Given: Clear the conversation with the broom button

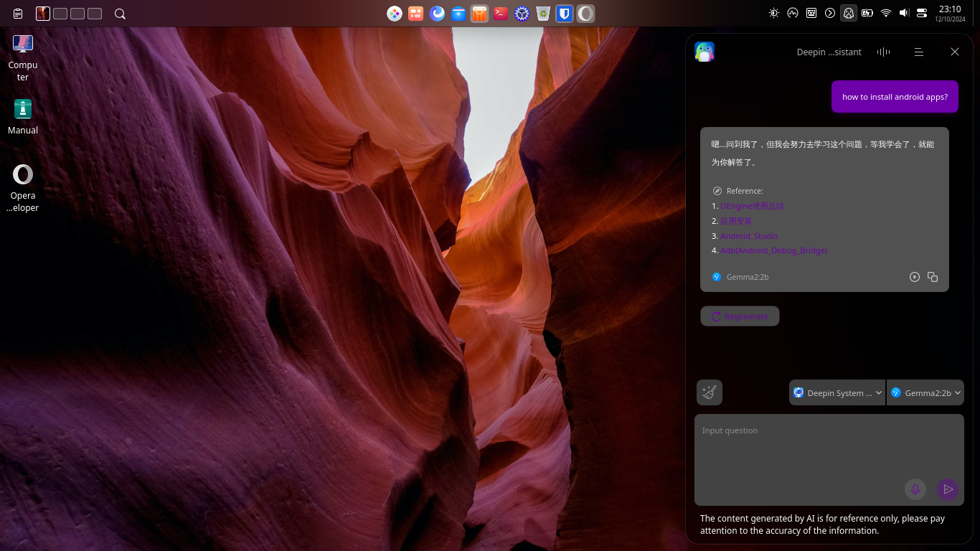Looking at the screenshot, I should click(710, 392).
